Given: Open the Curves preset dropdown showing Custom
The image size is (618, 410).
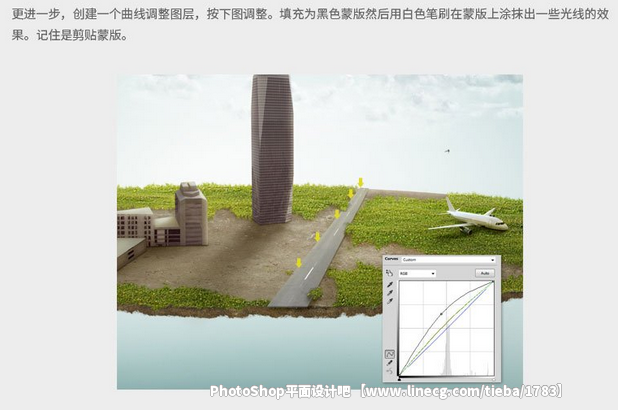Looking at the screenshot, I should point(448,260).
